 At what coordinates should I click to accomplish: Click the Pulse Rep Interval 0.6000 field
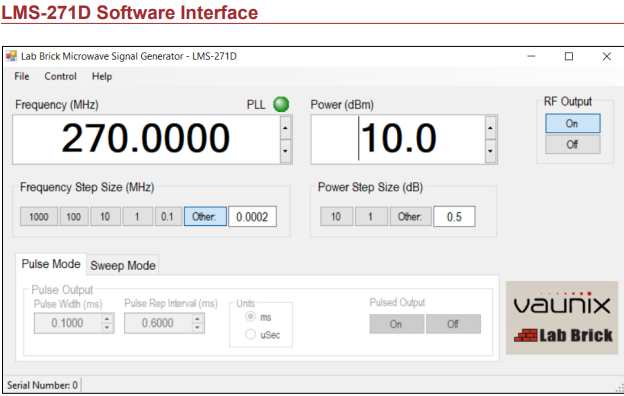(159, 323)
